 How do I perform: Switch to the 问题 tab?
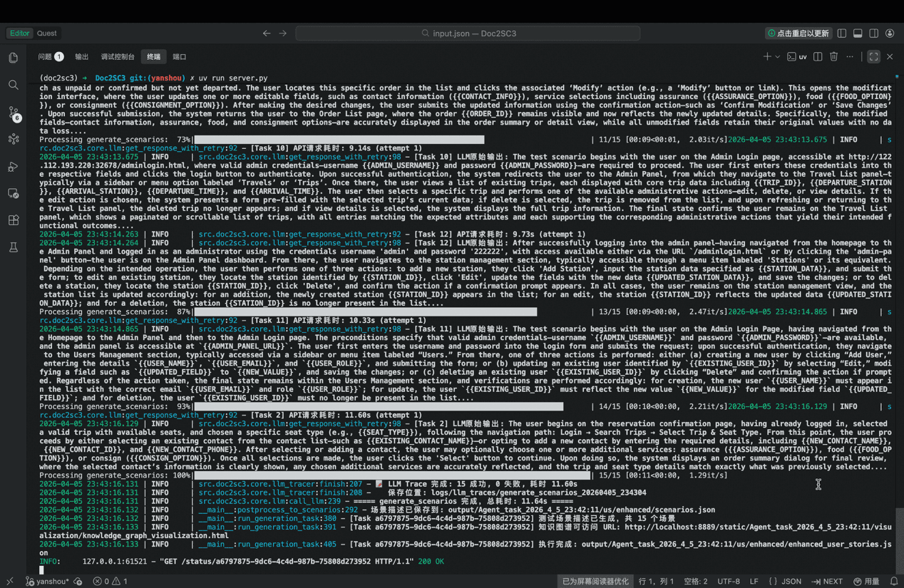pos(45,57)
